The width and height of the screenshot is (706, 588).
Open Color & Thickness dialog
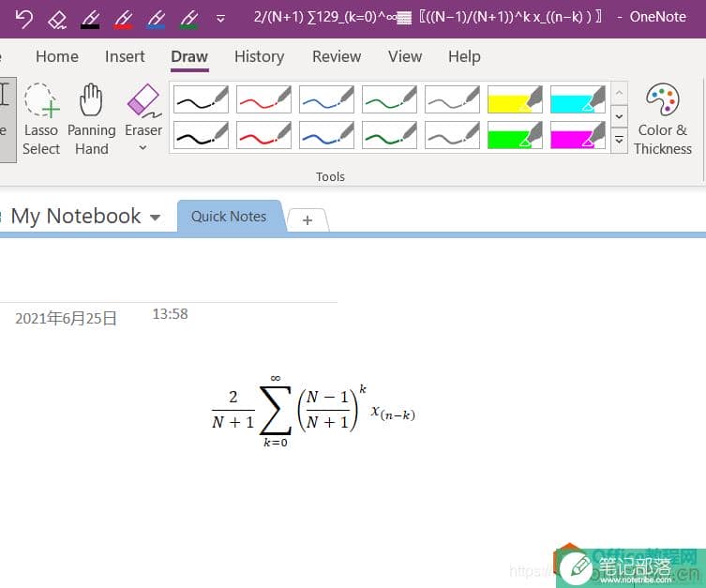coord(662,119)
